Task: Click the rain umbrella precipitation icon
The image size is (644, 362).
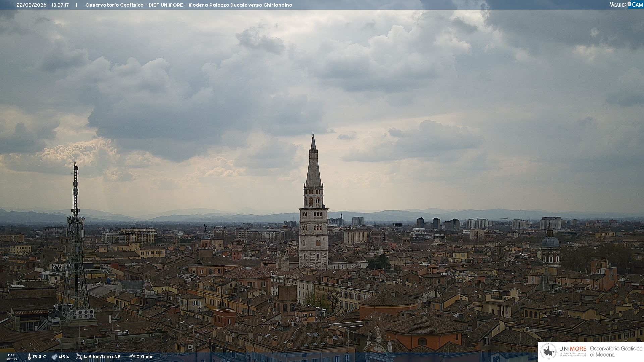Action: click(x=132, y=357)
